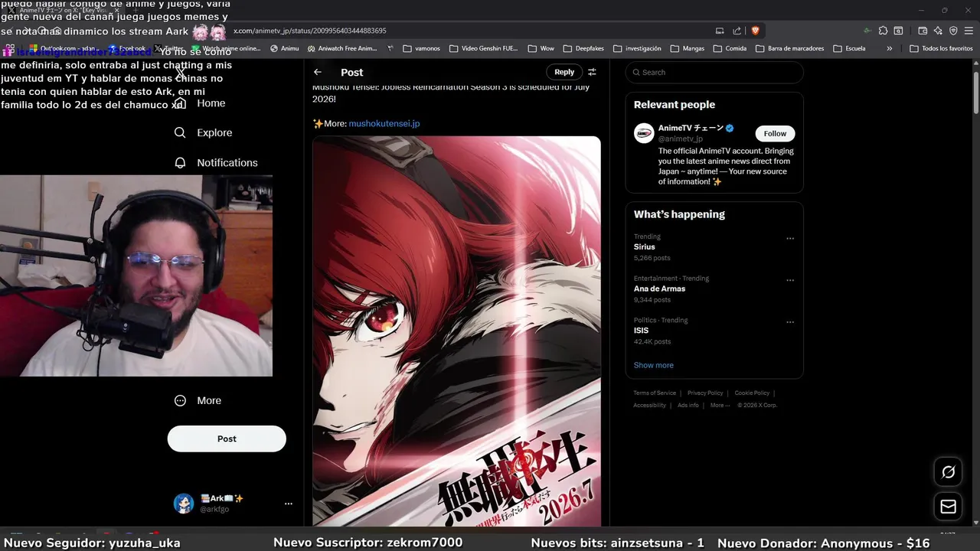The width and height of the screenshot is (980, 551).
Task: Open Ads info footer link
Action: coord(688,406)
